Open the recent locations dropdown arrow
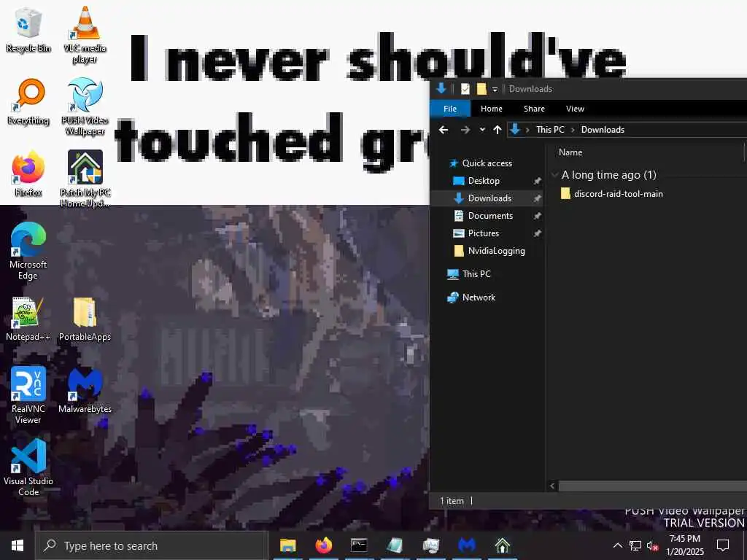747x560 pixels. coord(482,130)
